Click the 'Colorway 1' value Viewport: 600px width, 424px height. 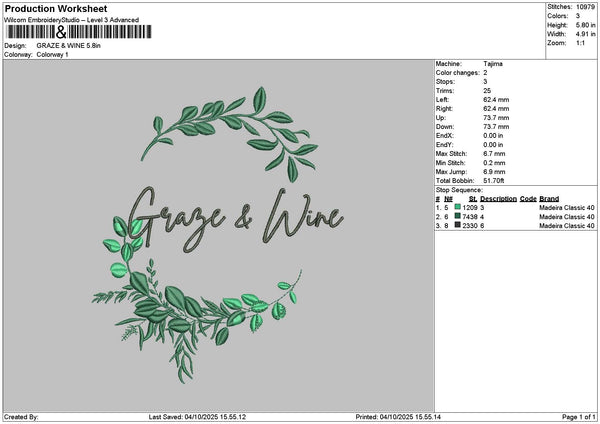[x=52, y=55]
